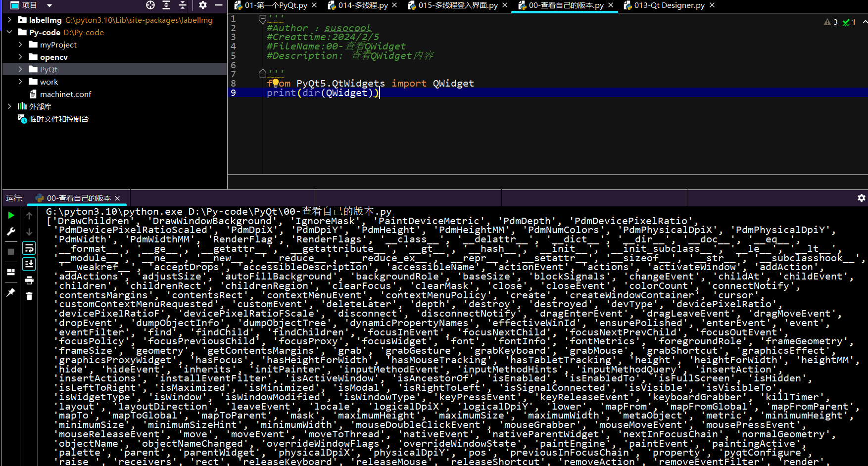Image resolution: width=868 pixels, height=466 pixels.
Task: Expand the 外部库 node
Action: click(x=9, y=106)
